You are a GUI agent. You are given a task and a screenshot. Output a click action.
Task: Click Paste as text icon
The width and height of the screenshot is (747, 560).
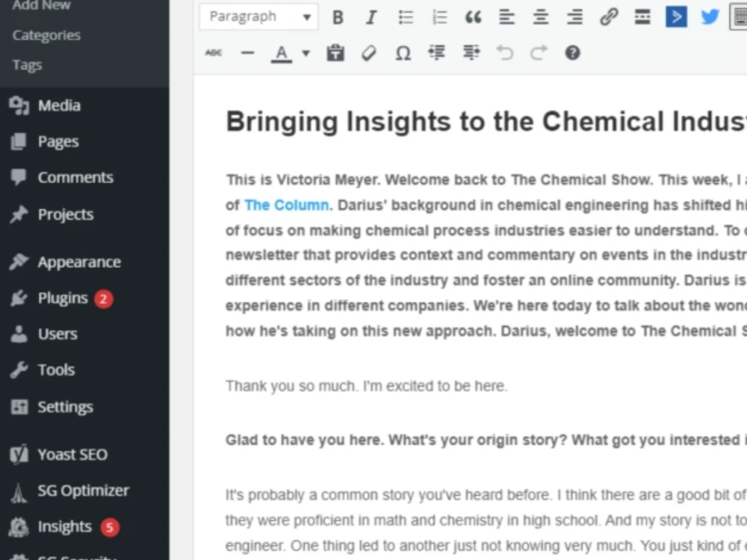pyautogui.click(x=335, y=53)
